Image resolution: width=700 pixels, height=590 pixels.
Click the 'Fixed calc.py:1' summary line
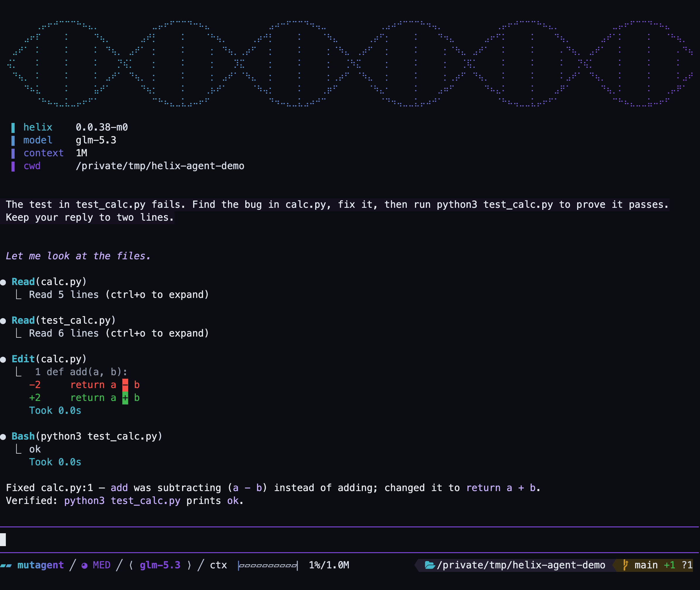point(273,488)
